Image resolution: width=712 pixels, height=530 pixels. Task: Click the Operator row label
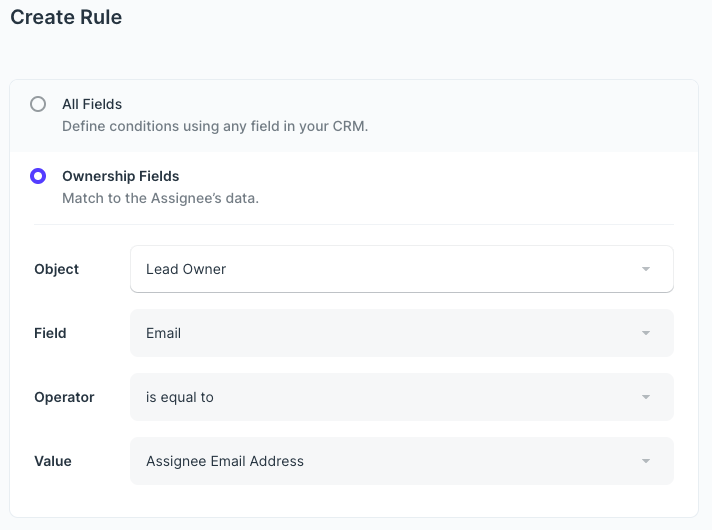coord(64,397)
